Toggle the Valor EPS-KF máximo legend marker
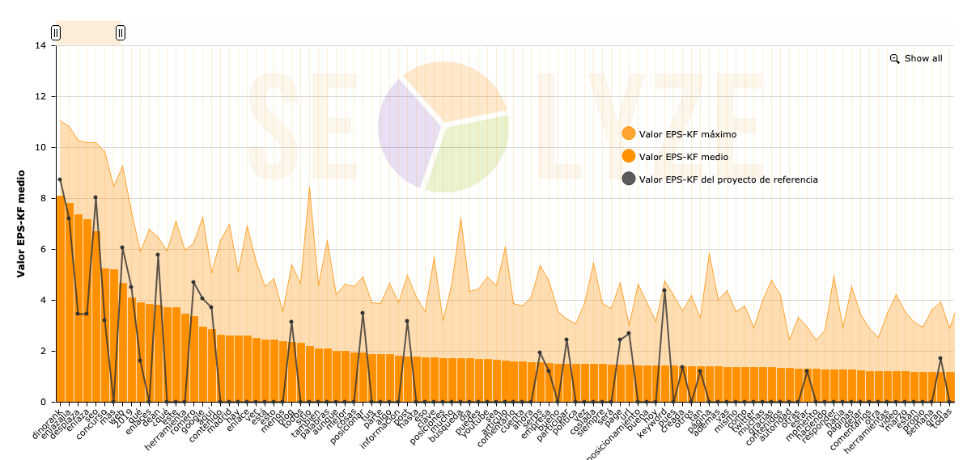 pos(629,134)
